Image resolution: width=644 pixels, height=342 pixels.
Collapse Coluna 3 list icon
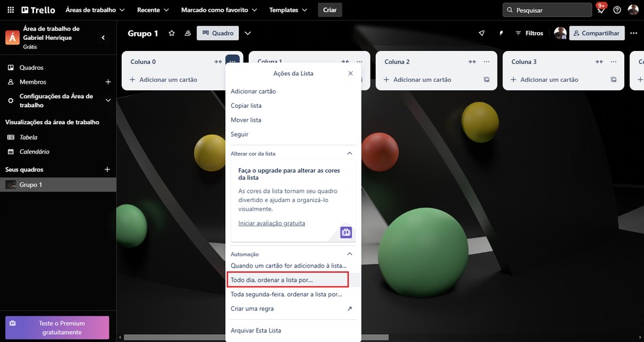tap(599, 61)
